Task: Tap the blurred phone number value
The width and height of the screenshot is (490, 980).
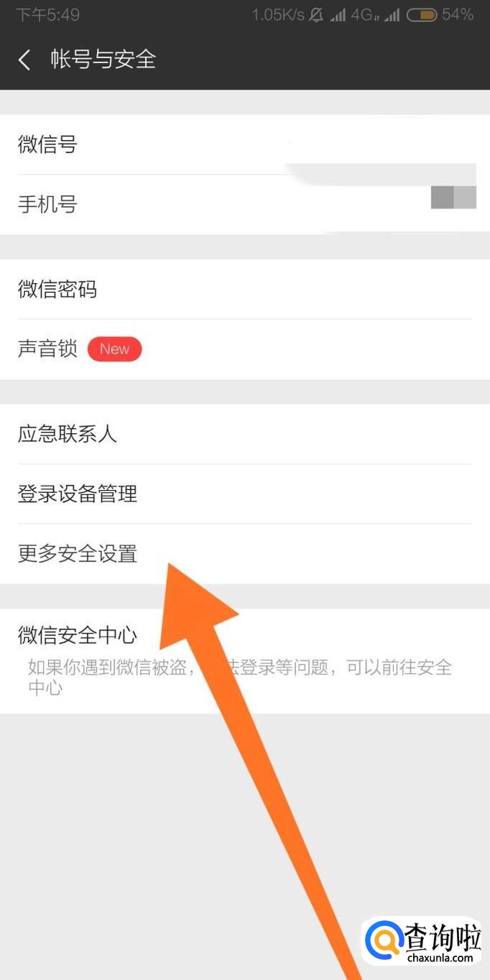Action: [x=453, y=197]
